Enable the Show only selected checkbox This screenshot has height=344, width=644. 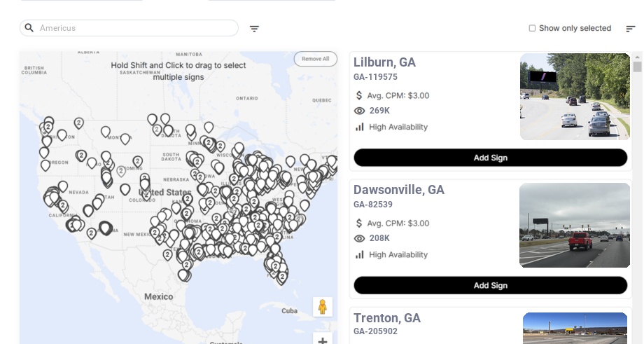pos(532,29)
